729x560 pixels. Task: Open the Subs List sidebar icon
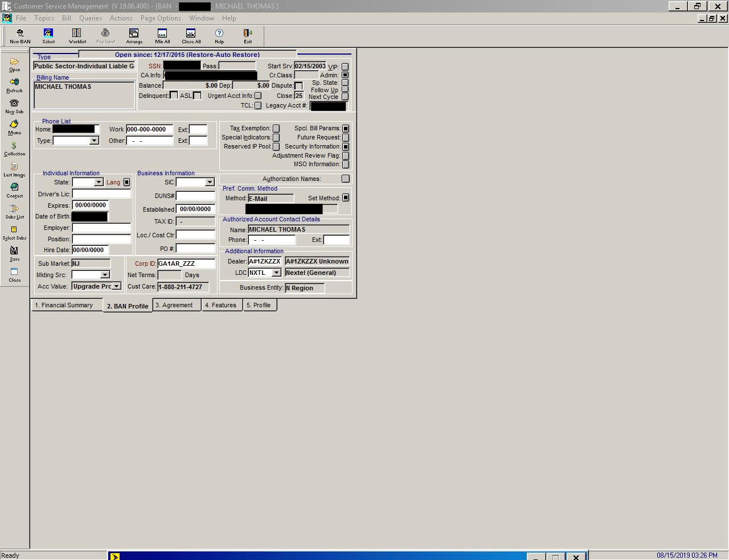click(x=14, y=212)
